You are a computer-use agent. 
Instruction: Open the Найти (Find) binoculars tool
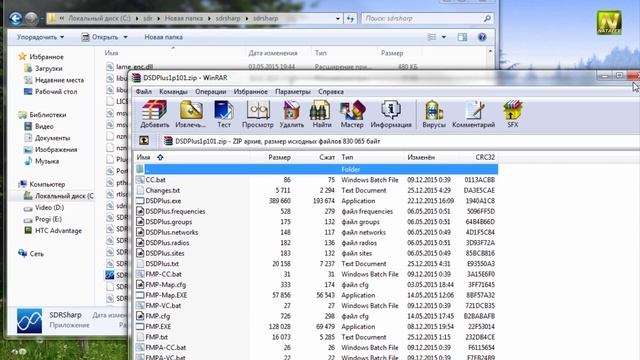coord(322,114)
